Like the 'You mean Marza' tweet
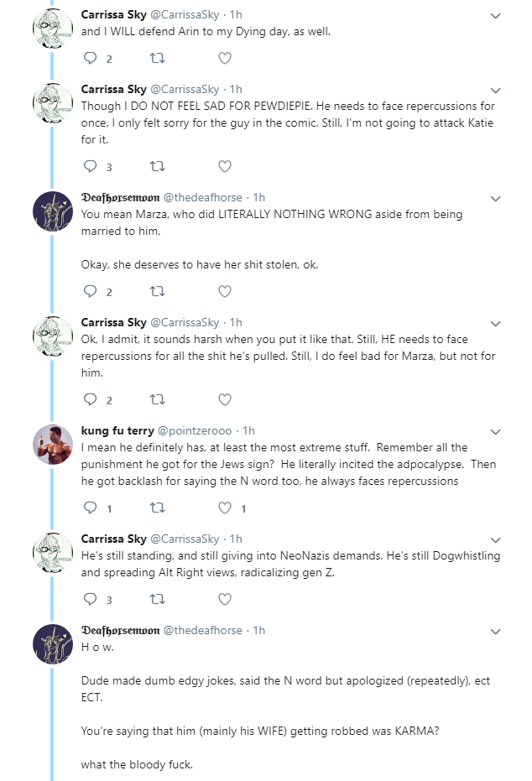 [x=225, y=291]
